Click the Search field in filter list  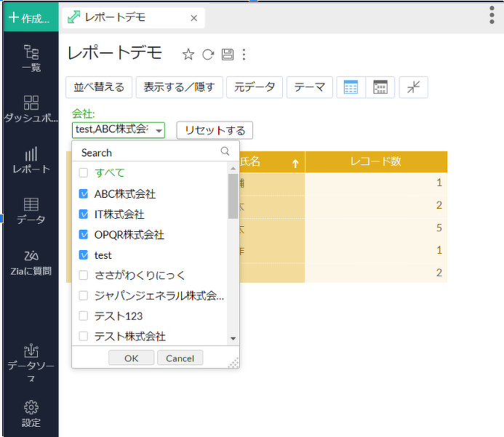click(x=149, y=153)
